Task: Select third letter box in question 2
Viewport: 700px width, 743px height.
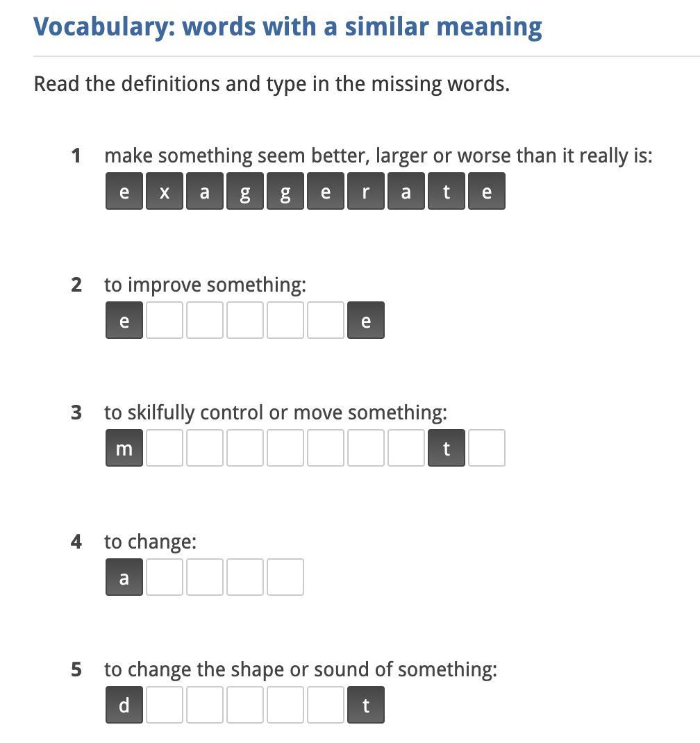Action: coord(205,320)
